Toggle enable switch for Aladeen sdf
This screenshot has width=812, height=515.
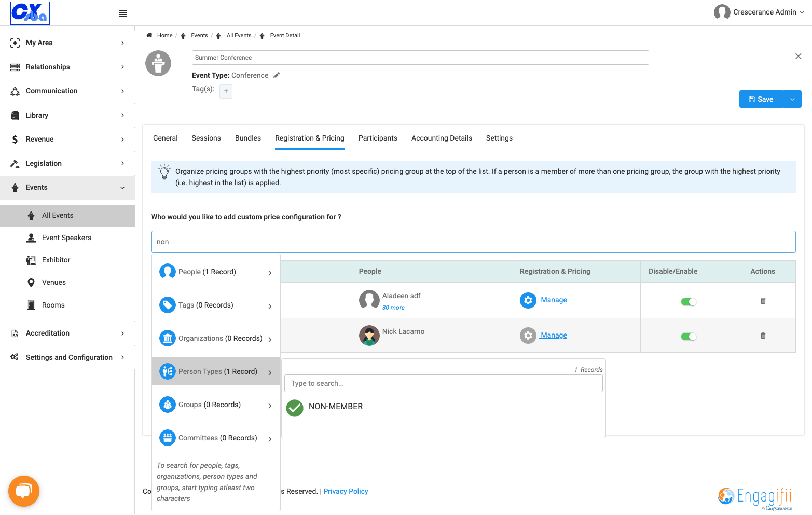point(689,302)
